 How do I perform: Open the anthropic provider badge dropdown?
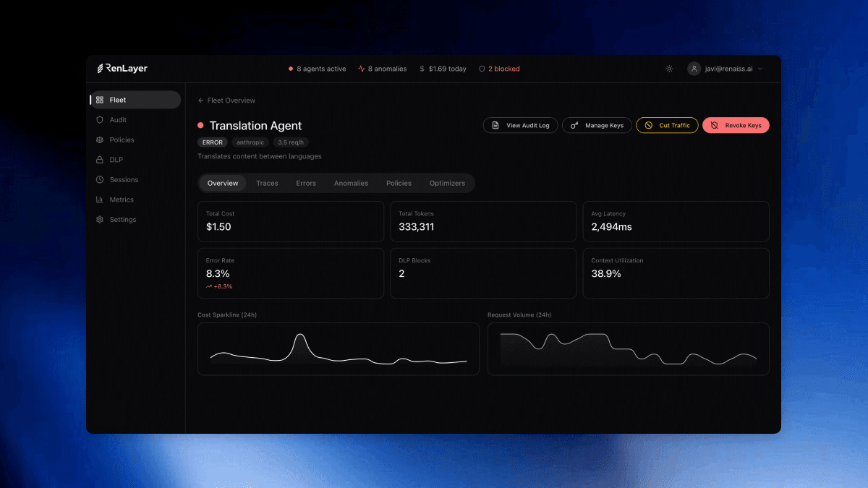coord(250,142)
